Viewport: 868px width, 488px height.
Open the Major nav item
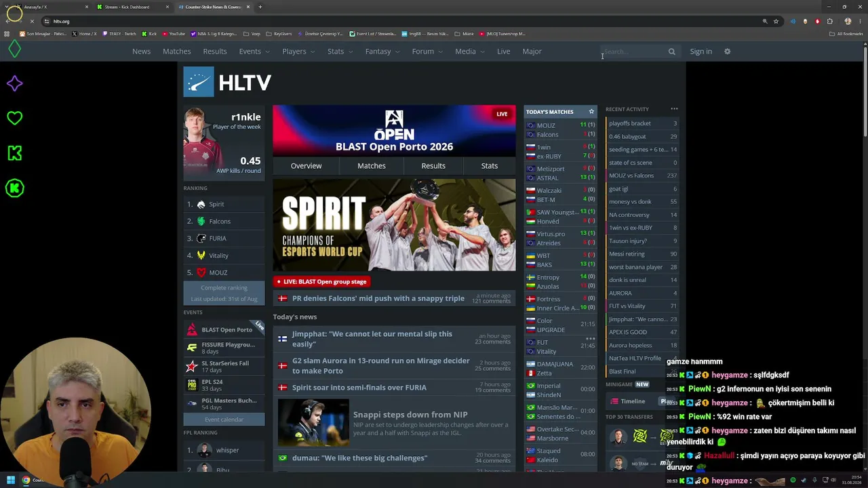532,52
